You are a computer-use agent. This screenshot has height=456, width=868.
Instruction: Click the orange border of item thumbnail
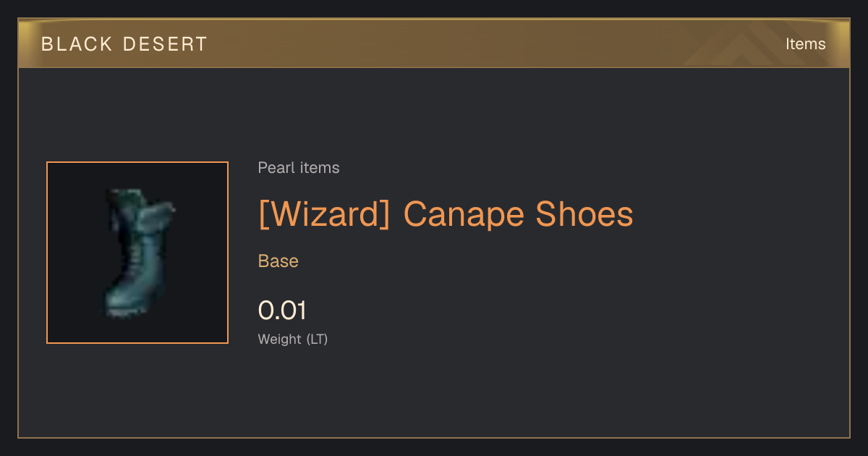pos(47,253)
